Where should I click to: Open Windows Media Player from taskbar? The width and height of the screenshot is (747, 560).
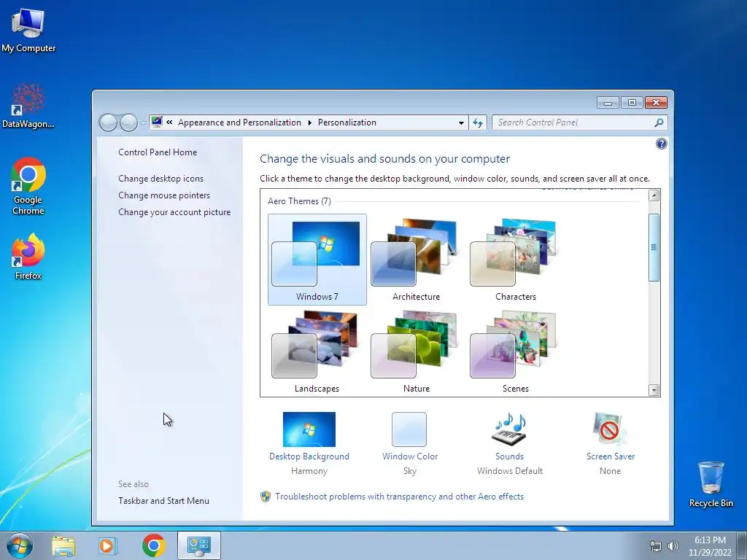click(x=108, y=545)
